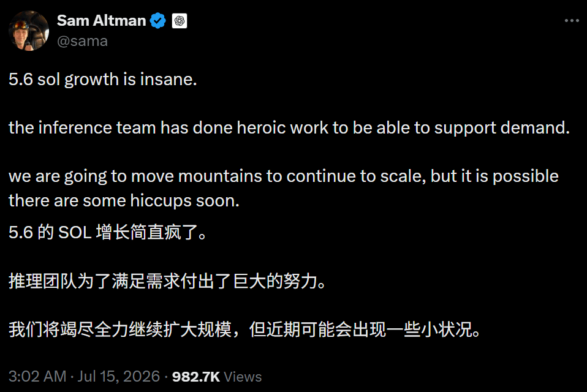Click the Views label beside the count
Viewport: 587px width, 392px height.
(x=243, y=377)
